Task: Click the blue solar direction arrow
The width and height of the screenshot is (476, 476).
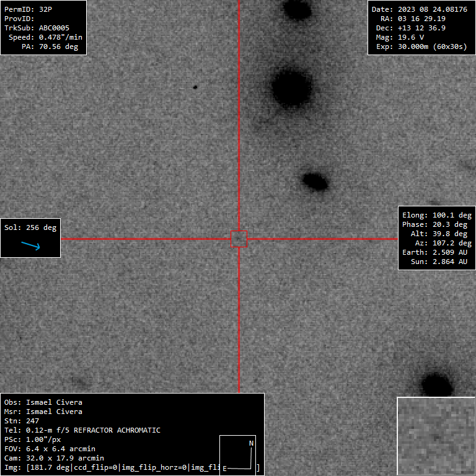Action: point(30,246)
